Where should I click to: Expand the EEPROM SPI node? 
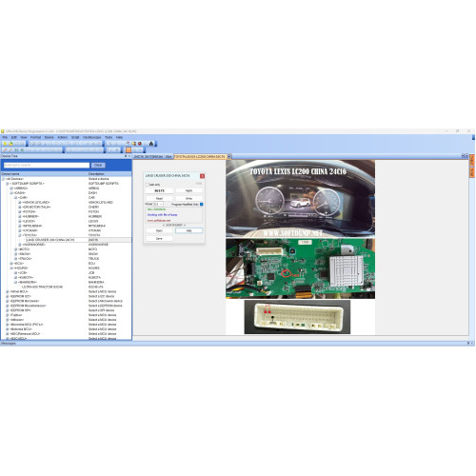(x=8, y=310)
